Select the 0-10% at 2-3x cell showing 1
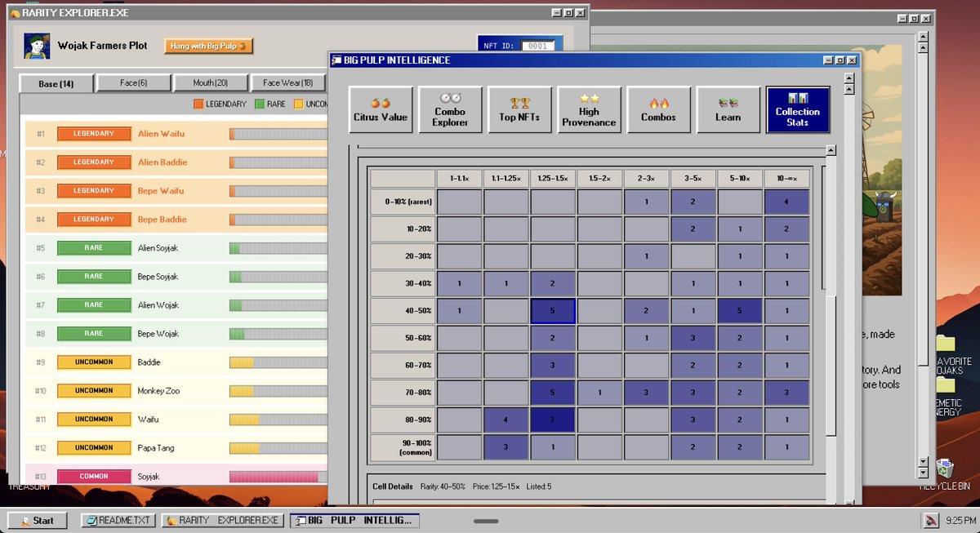This screenshot has width=980, height=533. pyautogui.click(x=646, y=202)
